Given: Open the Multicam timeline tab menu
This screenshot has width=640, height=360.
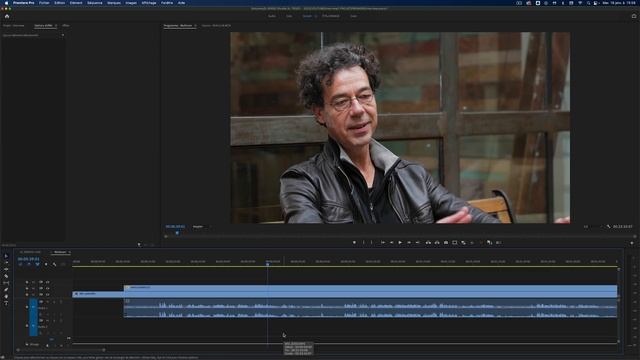Looking at the screenshot, I should click(69, 252).
